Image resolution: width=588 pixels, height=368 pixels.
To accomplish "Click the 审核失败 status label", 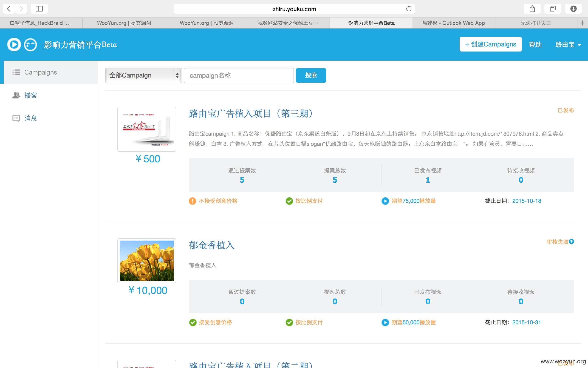I will 557,242.
